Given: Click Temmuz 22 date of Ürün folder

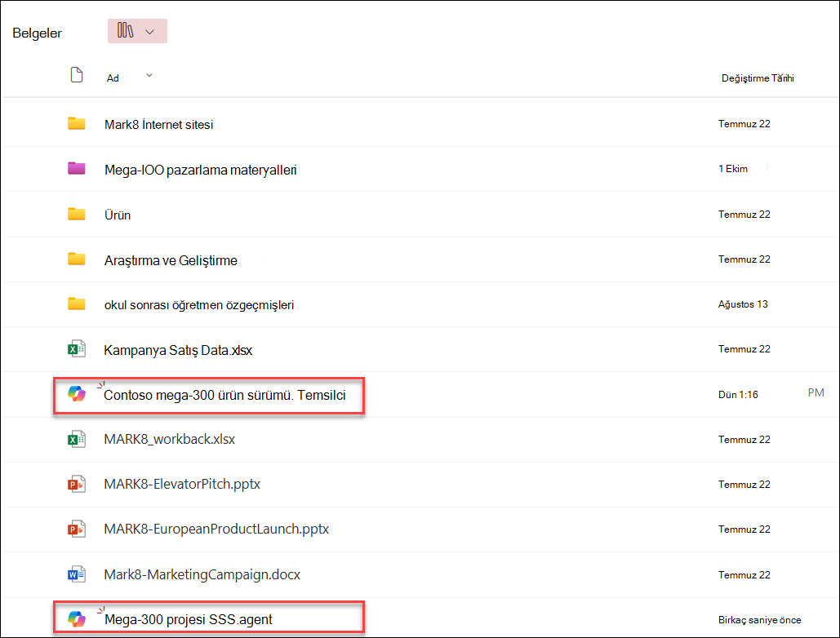Looking at the screenshot, I should click(x=744, y=215).
